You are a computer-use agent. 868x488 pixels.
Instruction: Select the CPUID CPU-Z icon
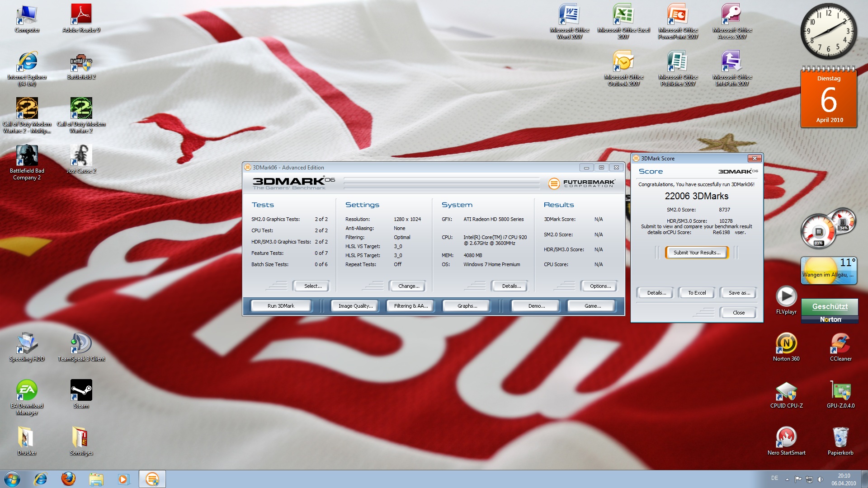(x=787, y=394)
